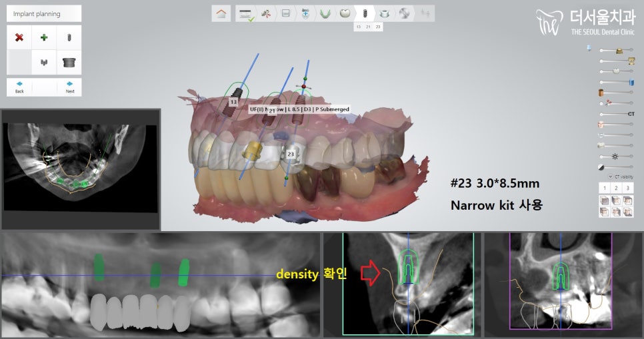Select the multiple implants icon in the planning panel
The width and height of the screenshot is (644, 339).
[x=44, y=63]
